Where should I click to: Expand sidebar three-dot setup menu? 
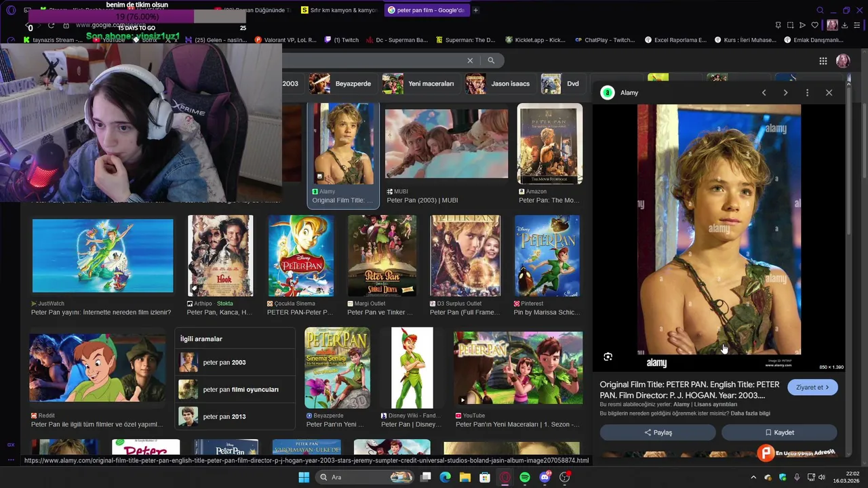[11, 460]
